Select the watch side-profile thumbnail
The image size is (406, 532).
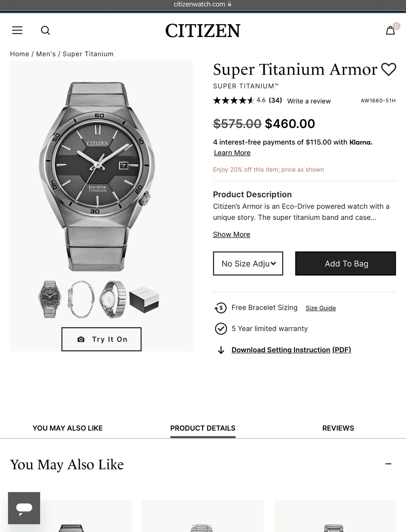[81, 299]
